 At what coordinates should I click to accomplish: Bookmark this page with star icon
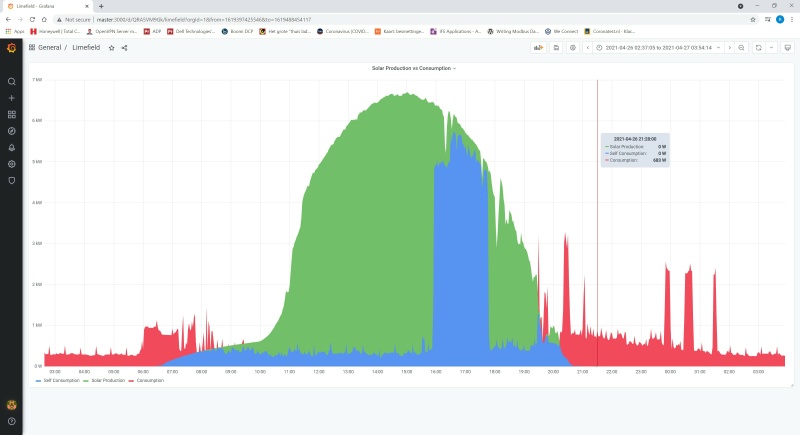[753, 19]
